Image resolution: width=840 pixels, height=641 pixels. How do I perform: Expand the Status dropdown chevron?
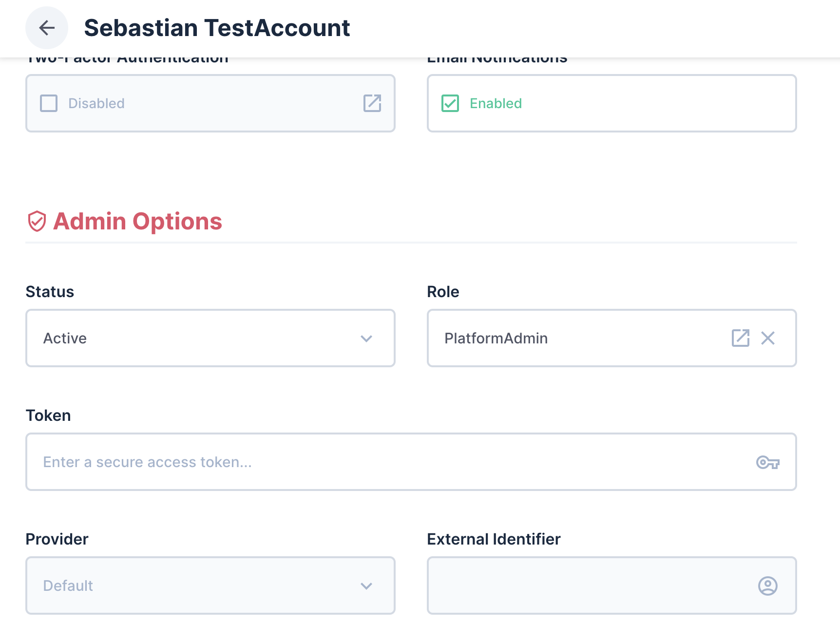click(x=366, y=338)
